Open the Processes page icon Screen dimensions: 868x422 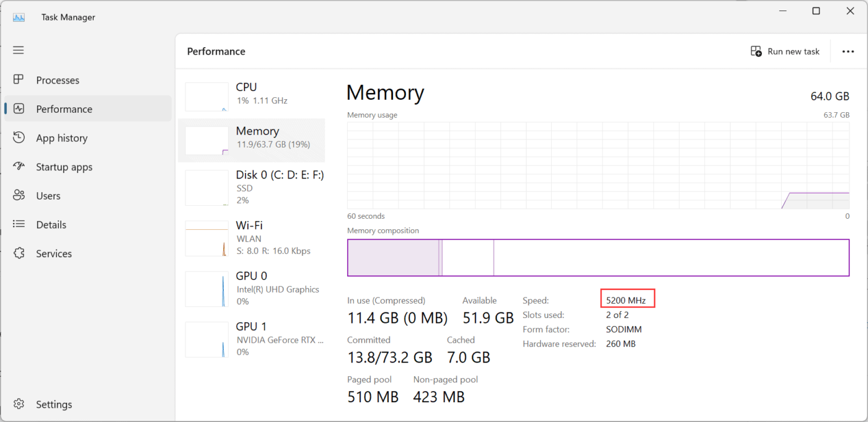tap(19, 80)
